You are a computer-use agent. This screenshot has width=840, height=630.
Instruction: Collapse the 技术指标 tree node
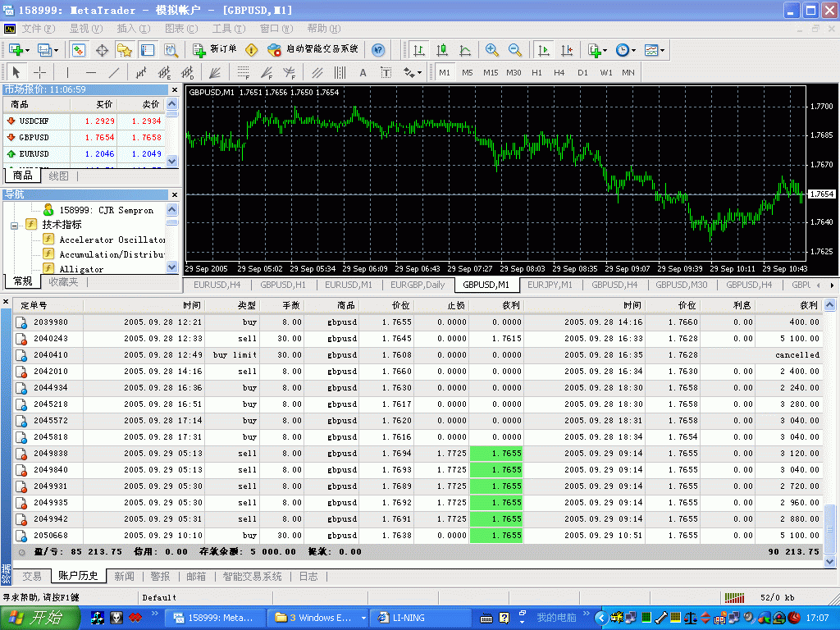(x=15, y=224)
